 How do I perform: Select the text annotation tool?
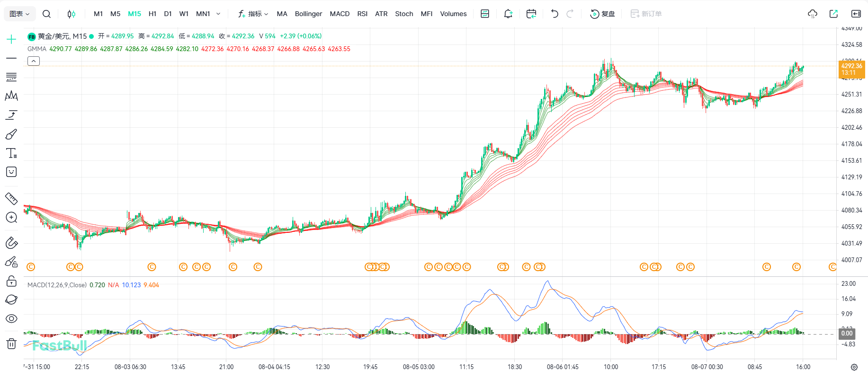(11, 153)
